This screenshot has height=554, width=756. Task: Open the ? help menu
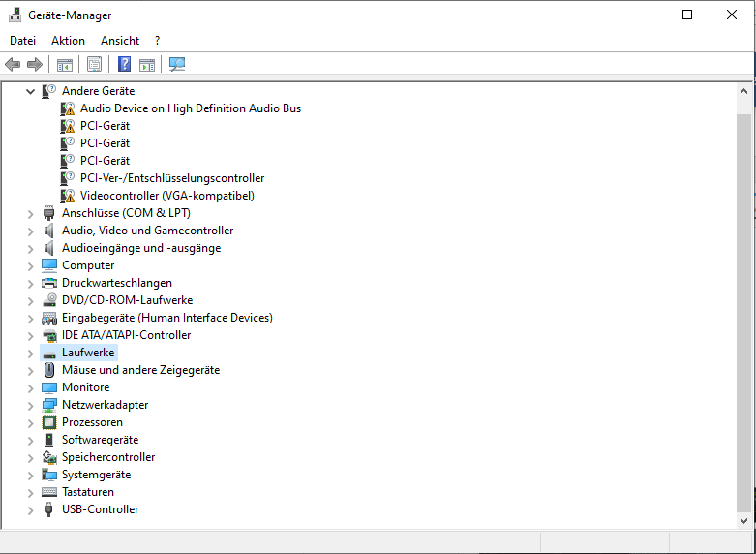tap(157, 41)
